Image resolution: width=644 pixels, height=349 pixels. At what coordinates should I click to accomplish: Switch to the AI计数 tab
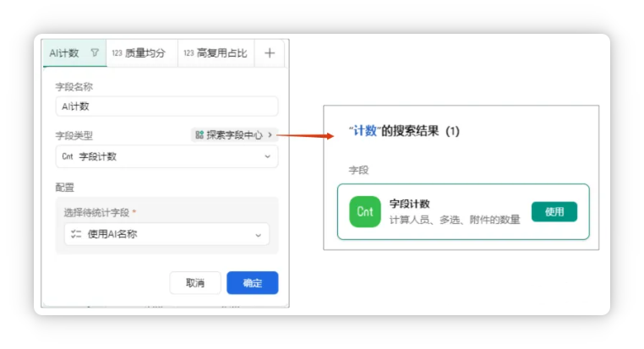coord(74,53)
